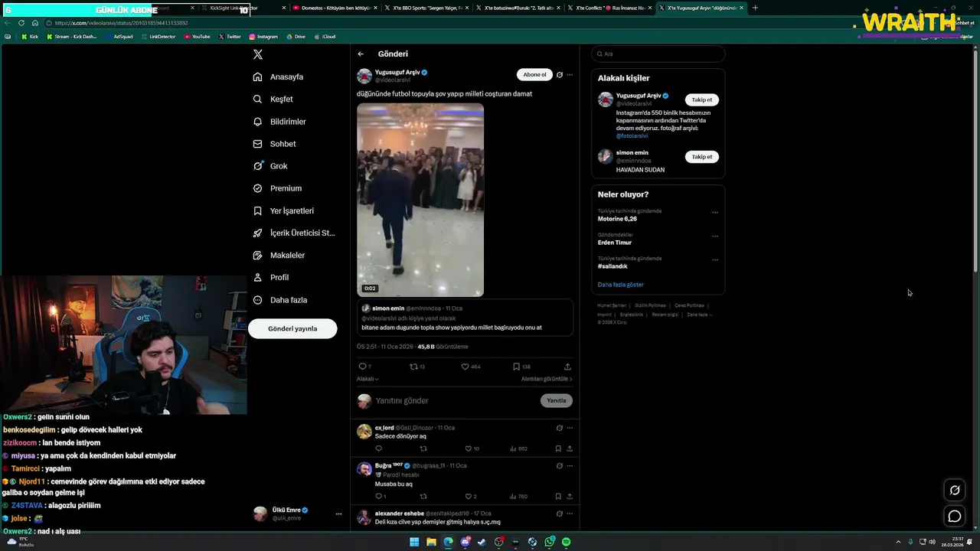Image resolution: width=980 pixels, height=551 pixels.
Task: Open the Instagram bookmark in bookmarks bar
Action: pos(263,37)
